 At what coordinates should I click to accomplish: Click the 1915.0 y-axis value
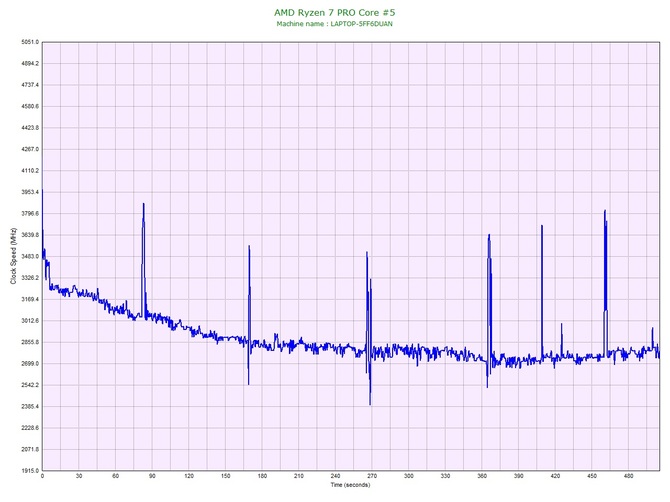click(30, 471)
